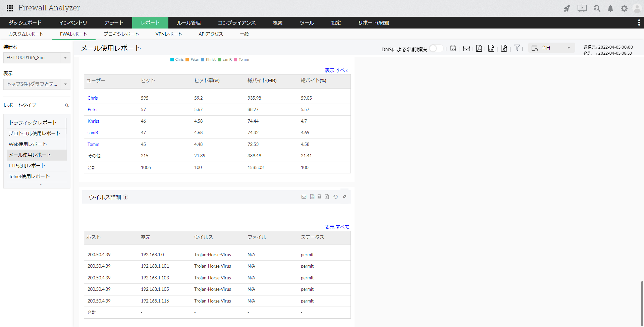This screenshot has width=644, height=327.
Task: Open user Chris in the mail table
Action: (x=93, y=98)
